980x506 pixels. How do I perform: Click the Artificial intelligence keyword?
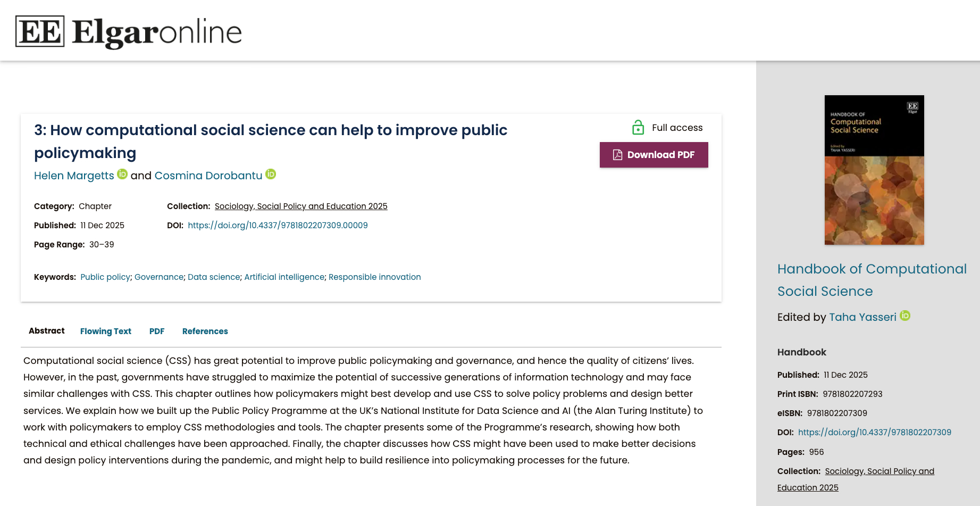click(x=284, y=277)
